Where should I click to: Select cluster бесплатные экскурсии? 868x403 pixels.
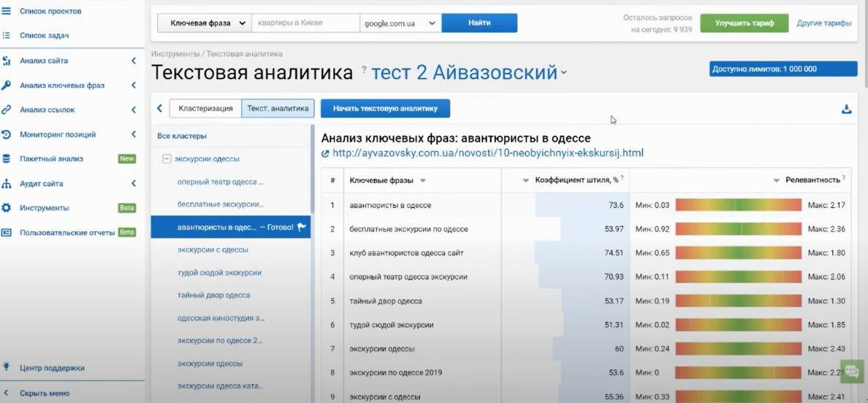tap(221, 204)
